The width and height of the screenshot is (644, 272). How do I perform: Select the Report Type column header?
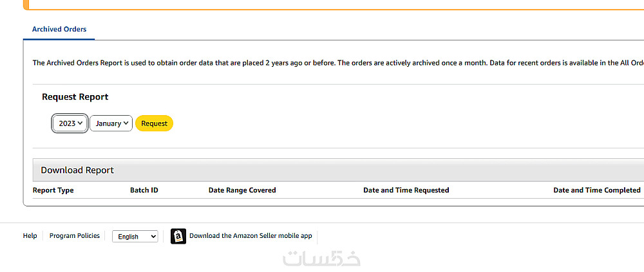pos(53,190)
